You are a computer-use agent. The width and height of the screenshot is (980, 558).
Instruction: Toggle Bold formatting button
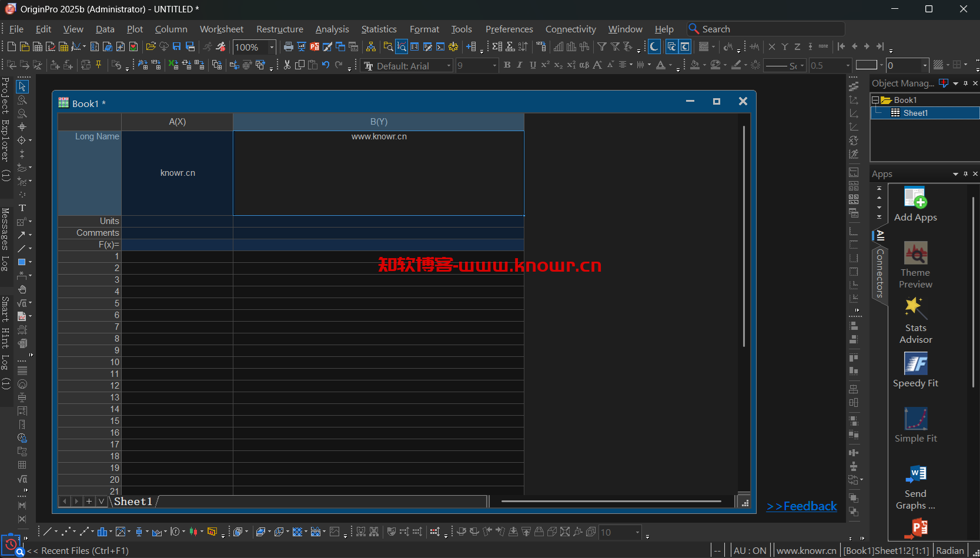[507, 65]
